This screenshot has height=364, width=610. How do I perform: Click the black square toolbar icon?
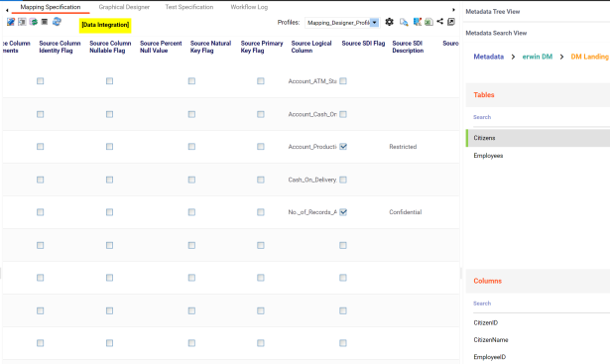pos(45,22)
